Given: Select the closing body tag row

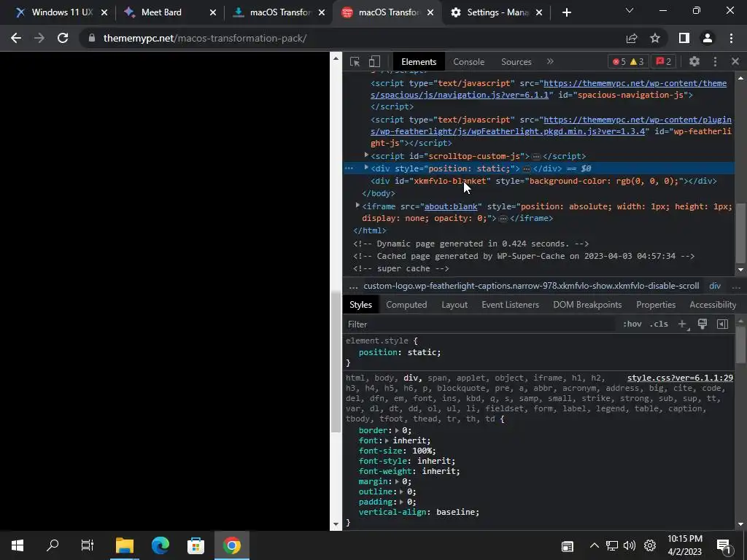Looking at the screenshot, I should [x=379, y=193].
